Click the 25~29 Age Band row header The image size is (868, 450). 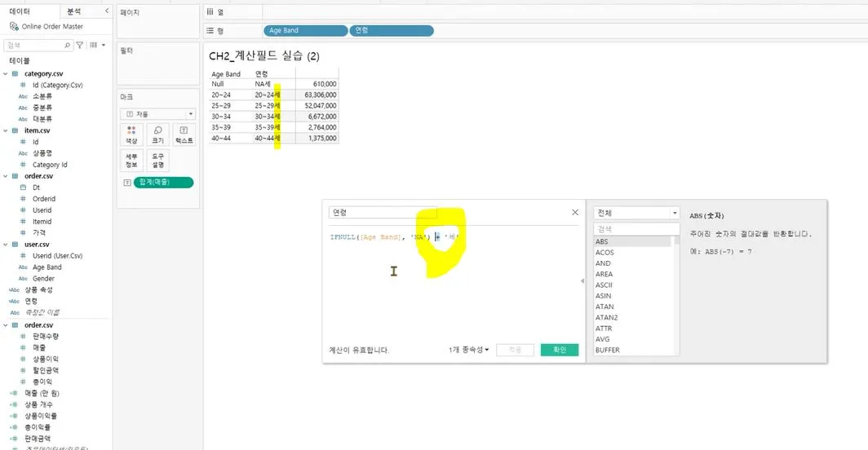pyautogui.click(x=221, y=106)
